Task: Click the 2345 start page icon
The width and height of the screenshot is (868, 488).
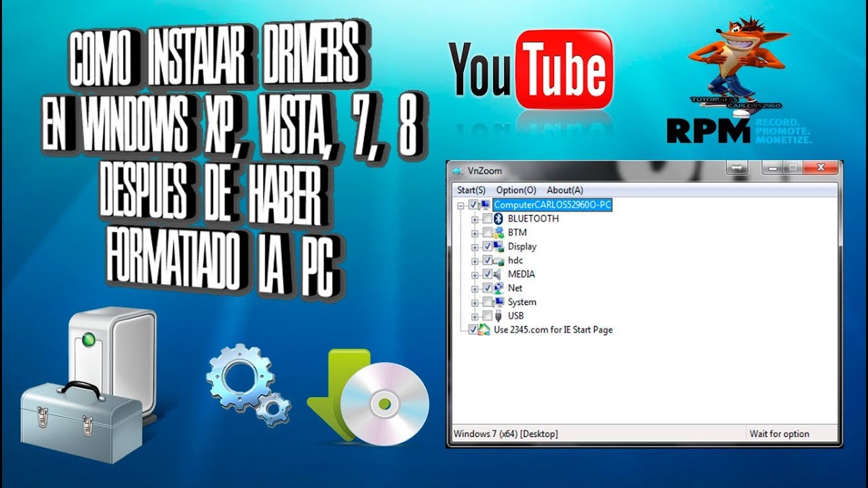Action: point(484,329)
